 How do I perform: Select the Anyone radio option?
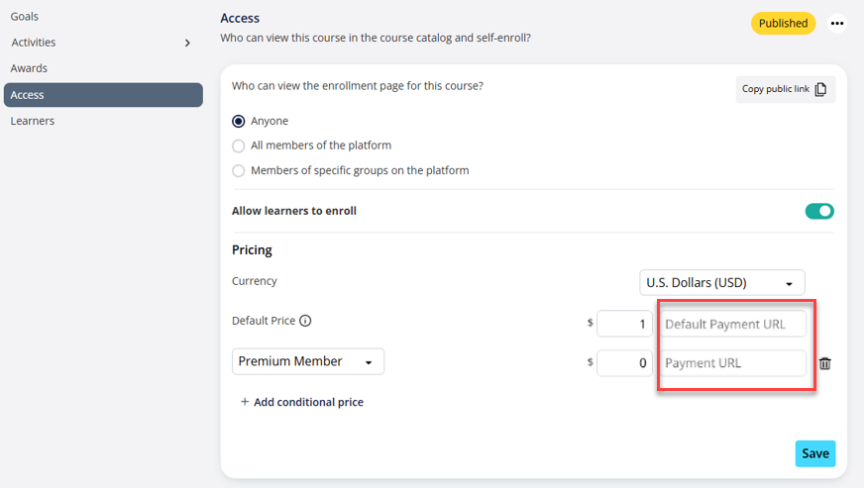[238, 121]
